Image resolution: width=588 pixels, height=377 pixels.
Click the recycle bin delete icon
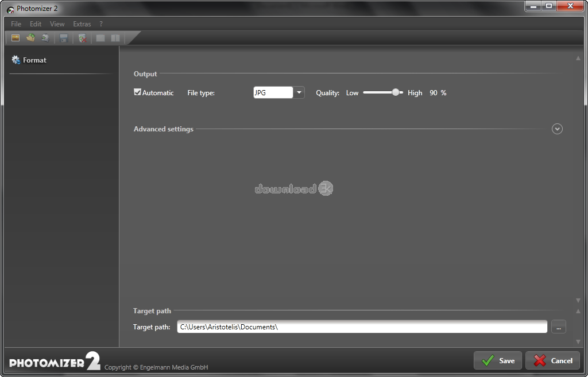pos(83,38)
